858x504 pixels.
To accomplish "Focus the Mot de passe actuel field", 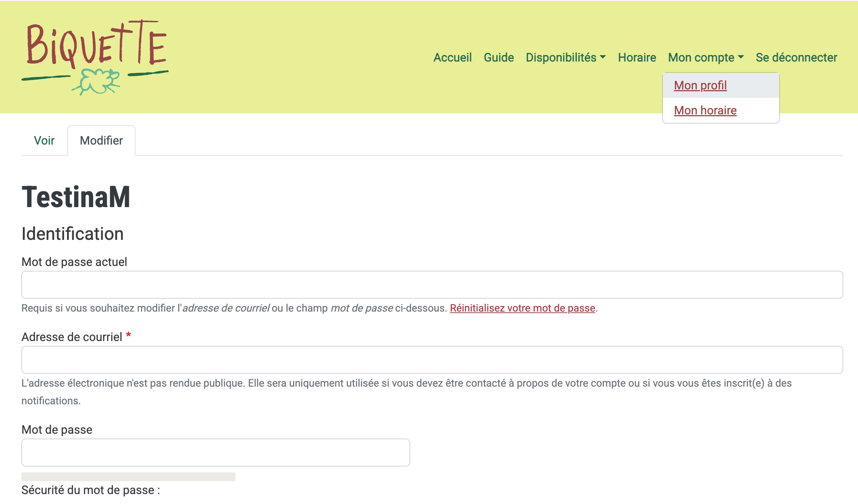I will [x=432, y=285].
